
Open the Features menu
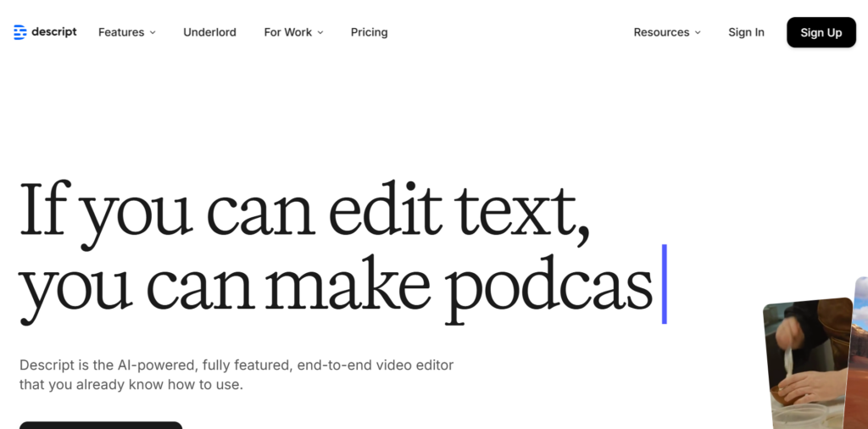[x=121, y=32]
